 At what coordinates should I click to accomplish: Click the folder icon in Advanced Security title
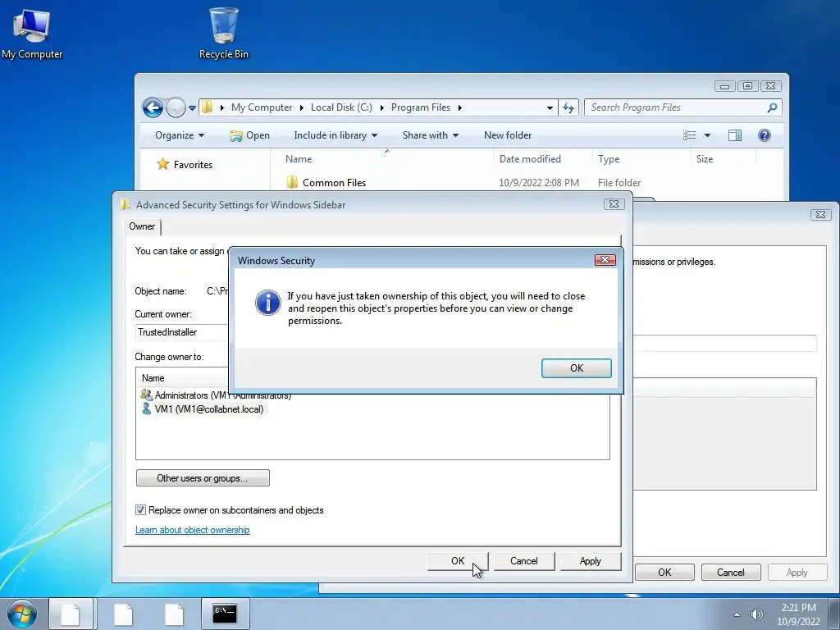[x=126, y=204]
